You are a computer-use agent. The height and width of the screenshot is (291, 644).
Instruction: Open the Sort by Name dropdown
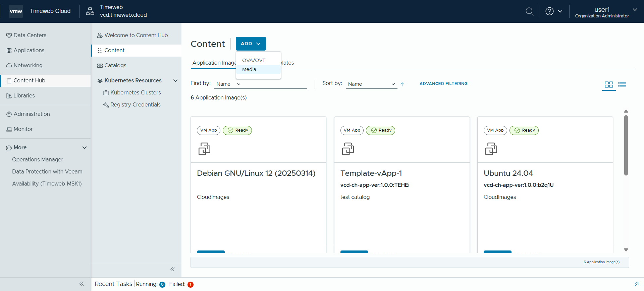pyautogui.click(x=371, y=84)
